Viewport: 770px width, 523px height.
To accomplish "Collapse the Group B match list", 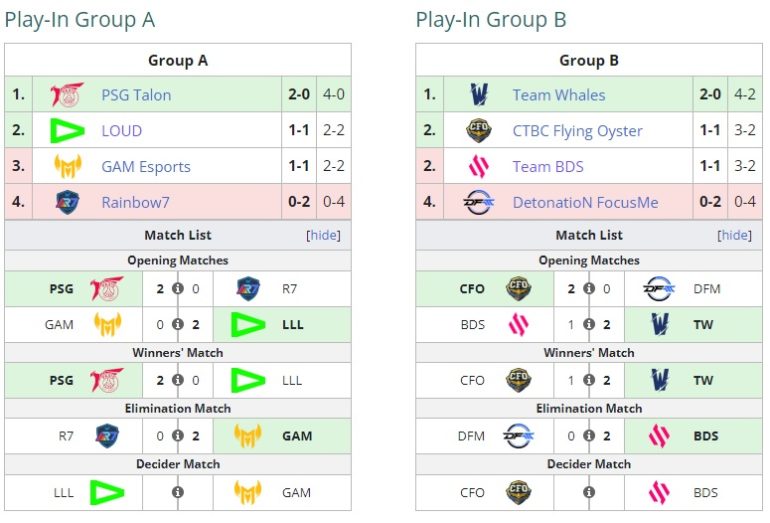I will pyautogui.click(x=734, y=235).
